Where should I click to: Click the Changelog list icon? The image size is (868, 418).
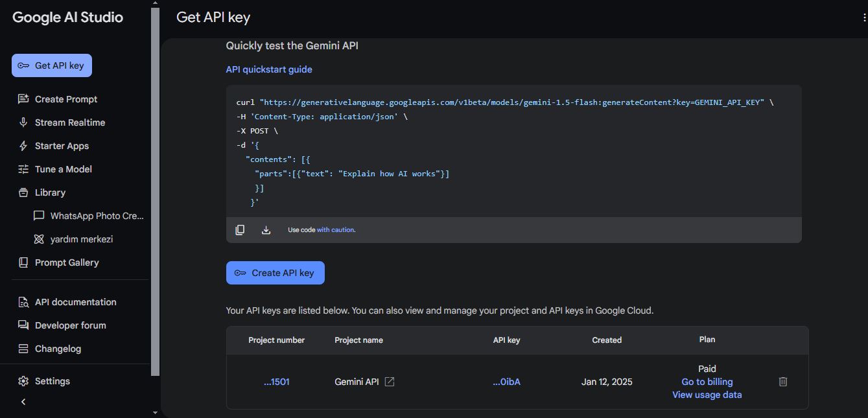[23, 349]
